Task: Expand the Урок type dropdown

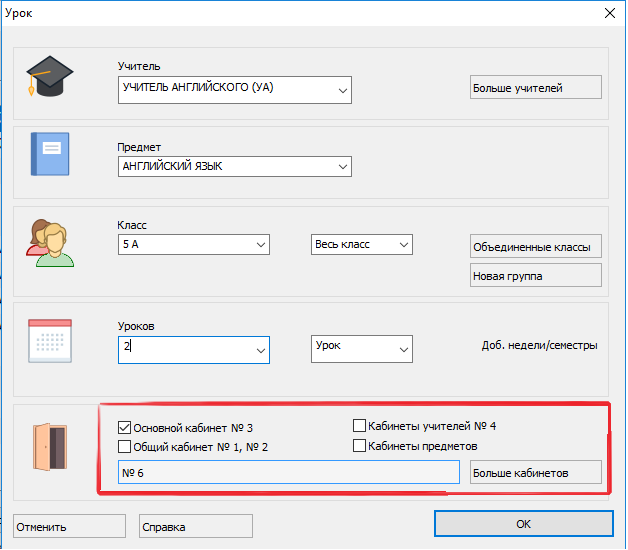Action: click(403, 350)
